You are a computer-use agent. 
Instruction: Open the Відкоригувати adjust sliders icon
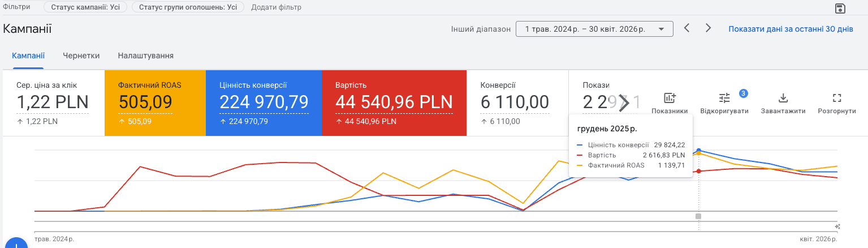click(724, 98)
